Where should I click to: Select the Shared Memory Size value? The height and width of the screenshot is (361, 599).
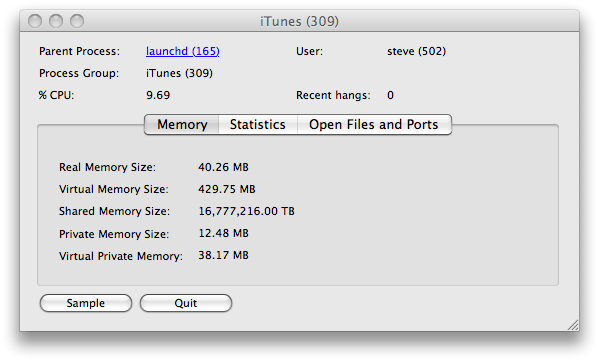tap(246, 211)
